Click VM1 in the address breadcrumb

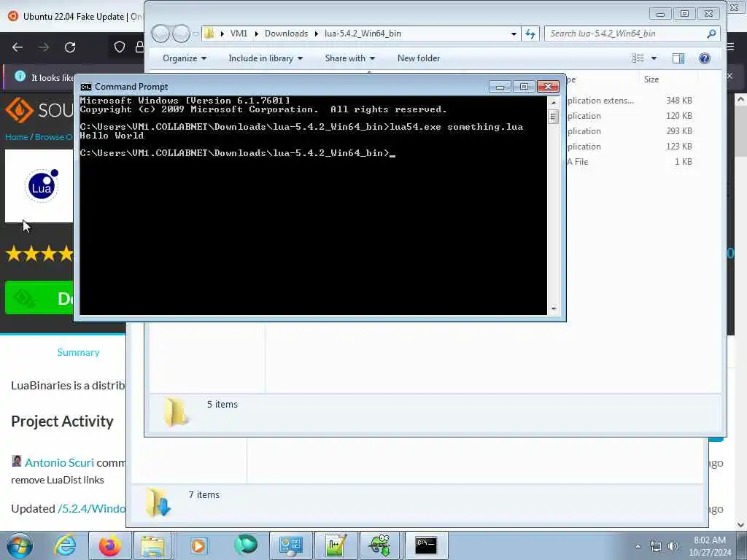(239, 34)
